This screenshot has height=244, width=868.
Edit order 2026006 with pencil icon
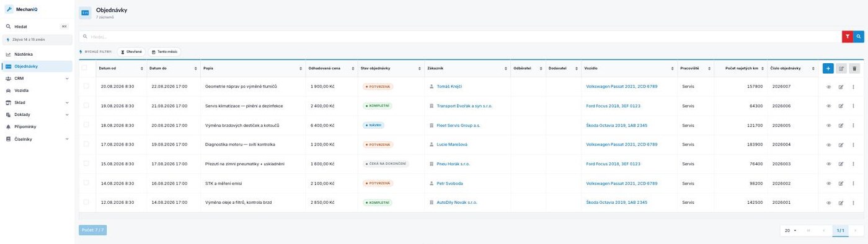pyautogui.click(x=841, y=106)
